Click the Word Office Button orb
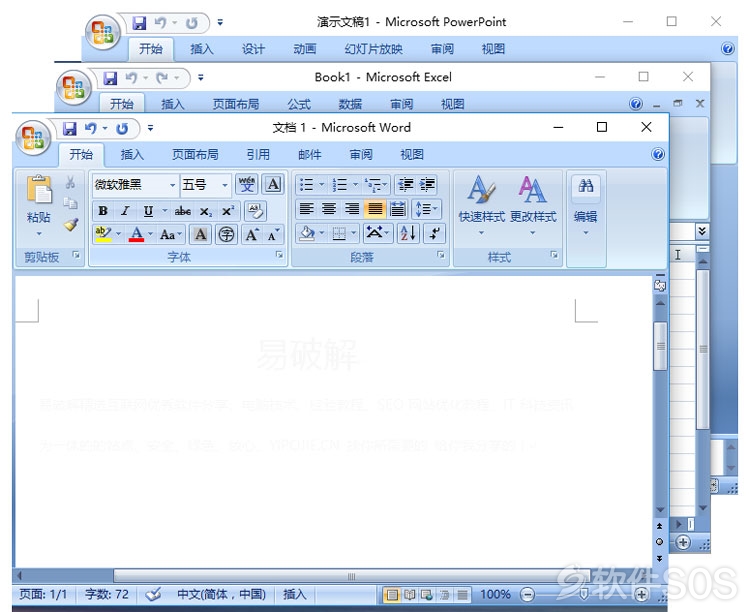This screenshot has width=750, height=612. (x=33, y=138)
